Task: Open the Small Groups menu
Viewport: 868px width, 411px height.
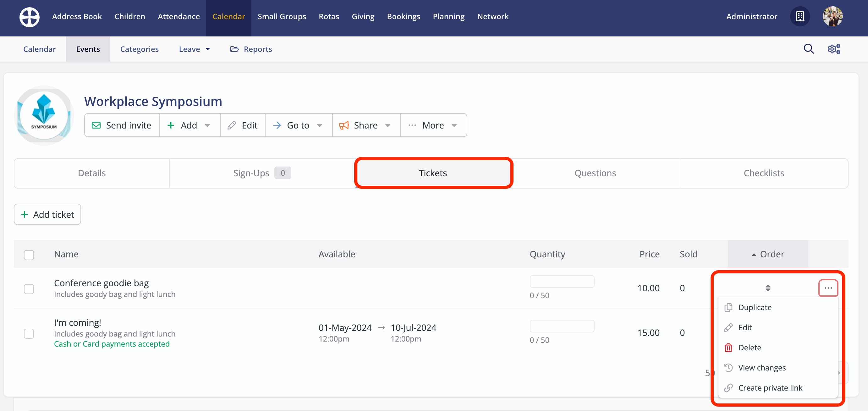Action: [282, 16]
